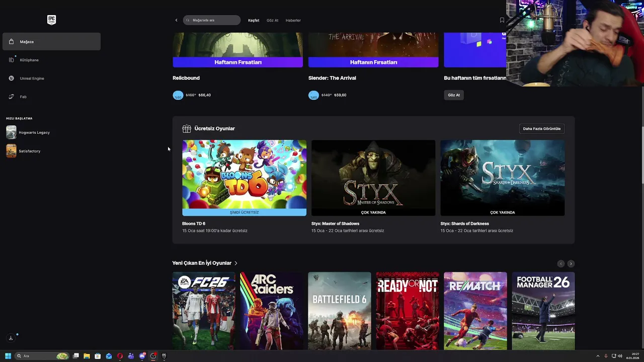Viewport: 644px width, 362px height.
Task: Switch to the Göz At tab
Action: pos(272,21)
